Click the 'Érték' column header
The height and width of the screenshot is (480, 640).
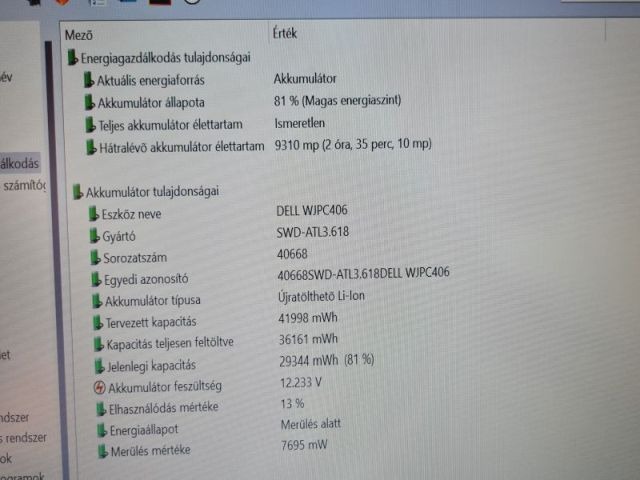[284, 33]
